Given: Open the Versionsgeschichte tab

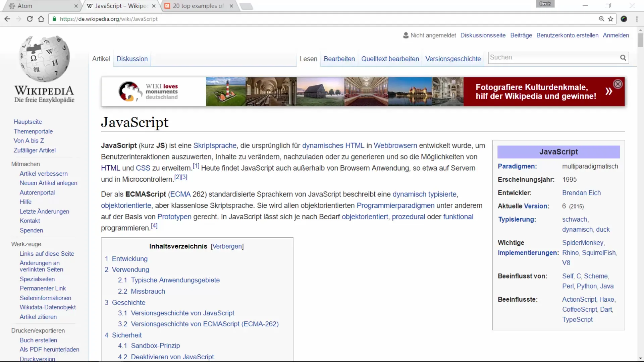Looking at the screenshot, I should [453, 59].
